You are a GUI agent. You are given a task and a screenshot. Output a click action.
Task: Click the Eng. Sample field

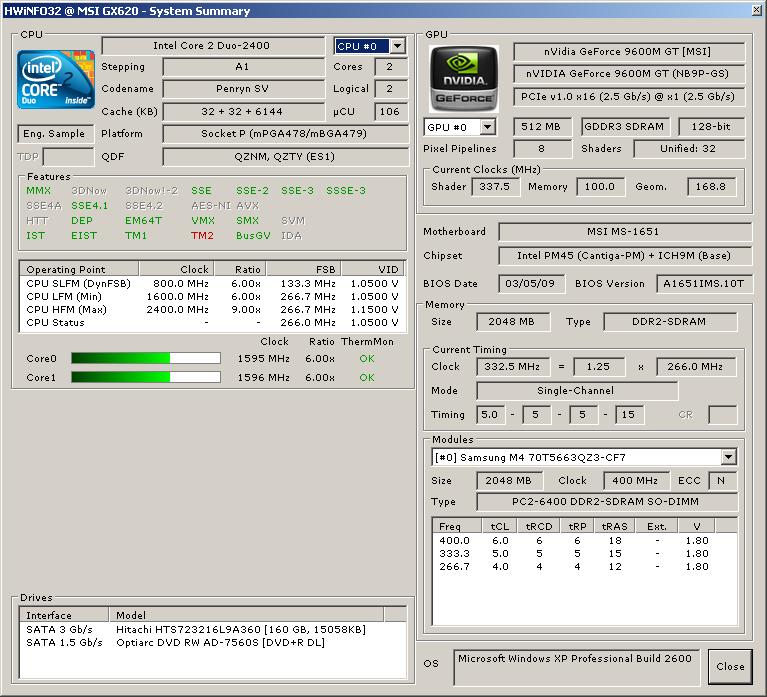click(55, 134)
